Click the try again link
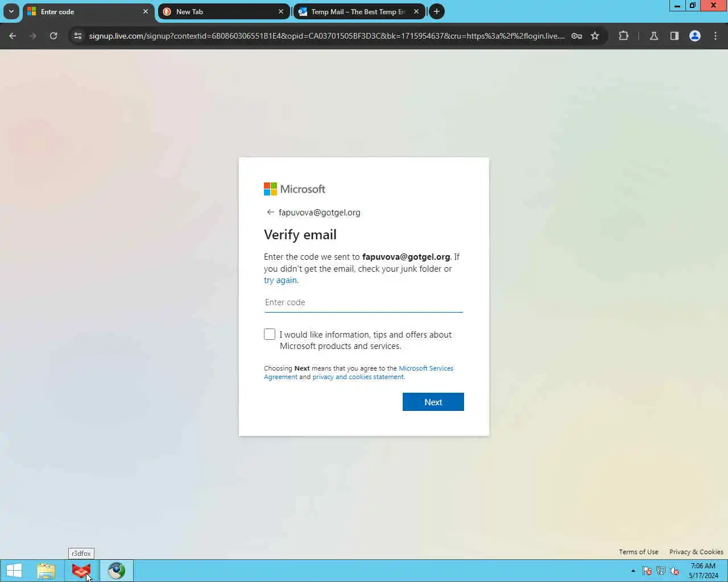 pyautogui.click(x=280, y=280)
